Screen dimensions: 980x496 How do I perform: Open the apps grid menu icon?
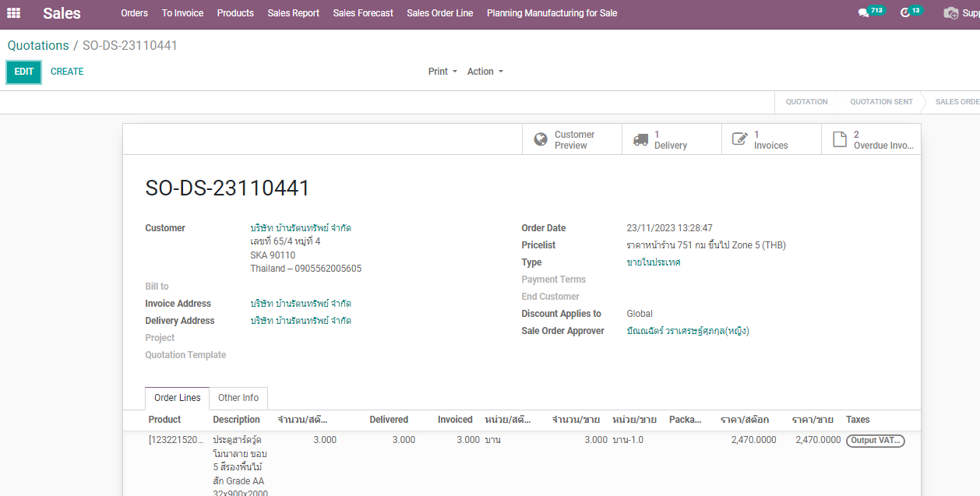14,13
